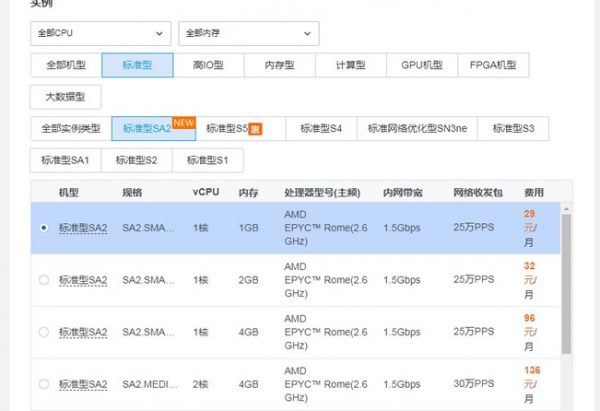This screenshot has height=411, width=600.
Task: Select the 1核 1GB SA2 radio button
Action: (x=43, y=228)
